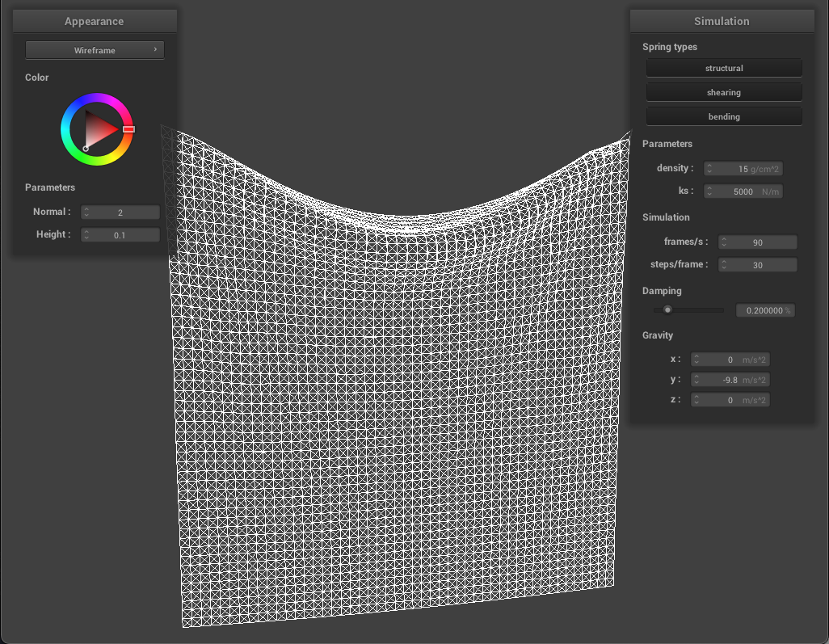
Task: Click the 'Damping' section label
Action: point(662,291)
